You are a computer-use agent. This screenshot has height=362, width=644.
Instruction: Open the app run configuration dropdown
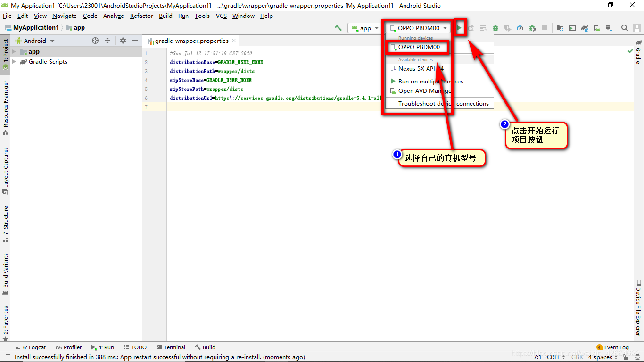click(x=364, y=28)
